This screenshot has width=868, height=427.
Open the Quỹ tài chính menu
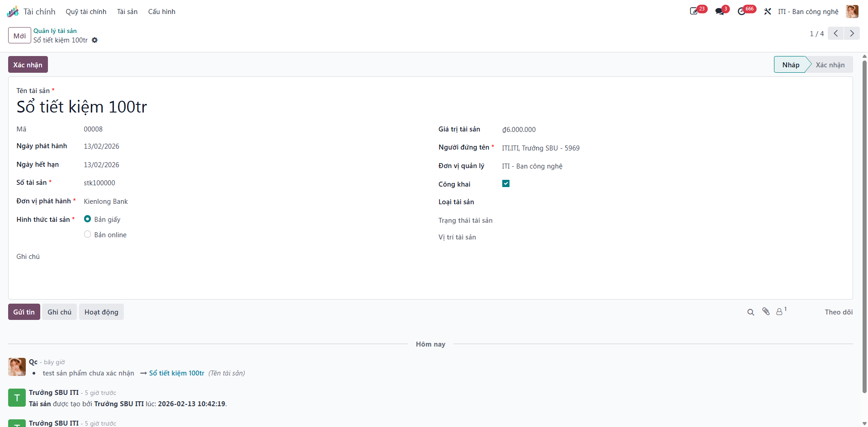coord(86,12)
